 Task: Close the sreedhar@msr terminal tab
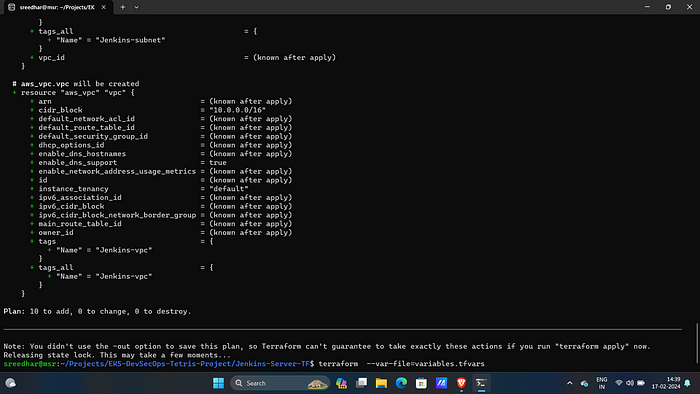click(104, 7)
